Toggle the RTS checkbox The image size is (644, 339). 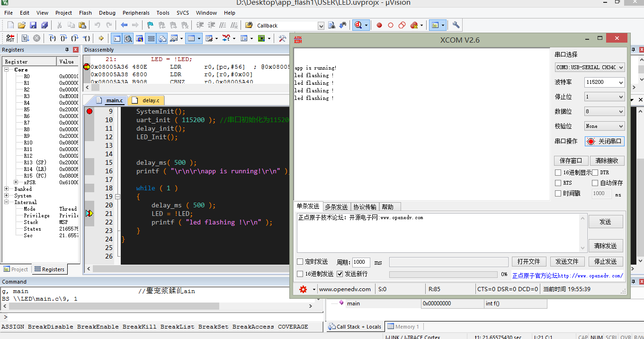tap(558, 183)
